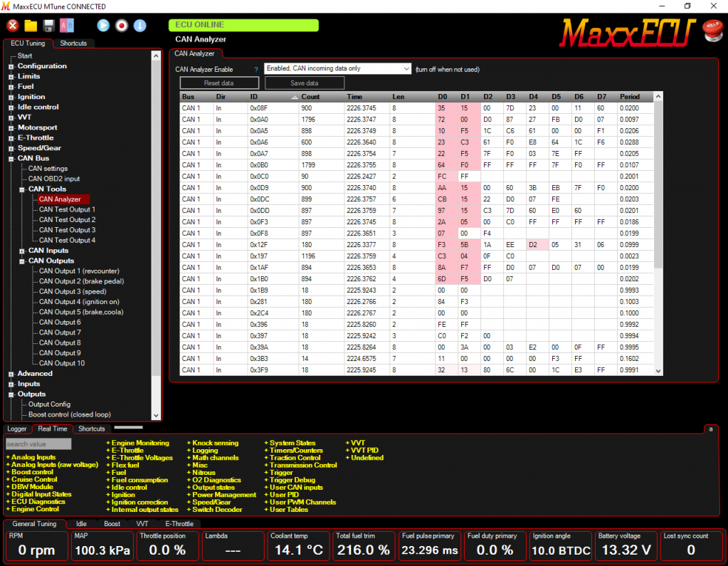The image size is (728, 566).
Task: Click the red record icon
Action: coord(122,26)
